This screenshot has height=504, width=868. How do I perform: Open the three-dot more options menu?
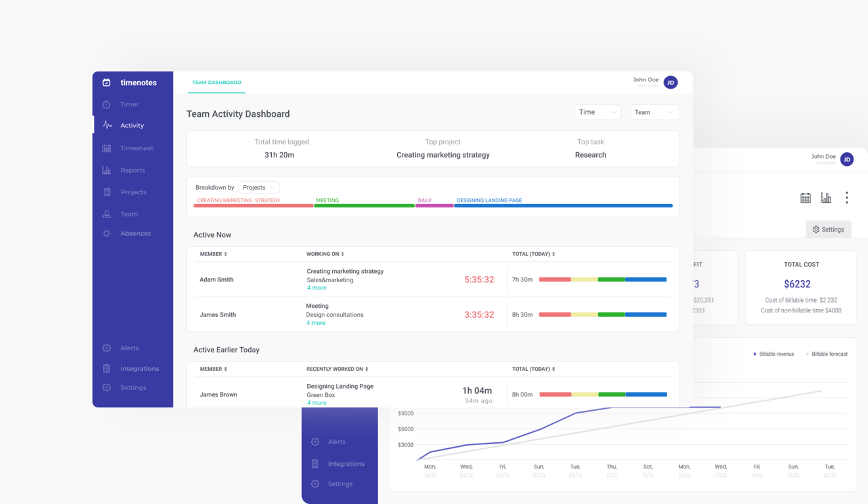tap(847, 198)
